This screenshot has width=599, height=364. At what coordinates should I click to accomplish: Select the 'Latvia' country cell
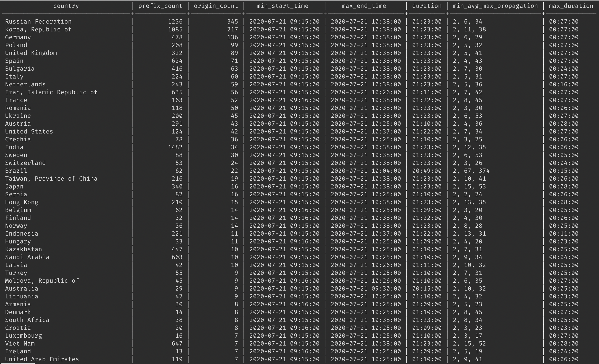(16, 265)
